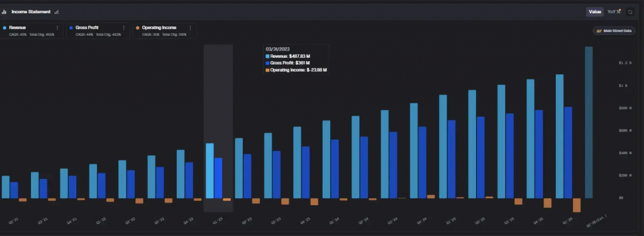
Task: Click the tooltip date 03/31/2023
Action: click(x=277, y=49)
